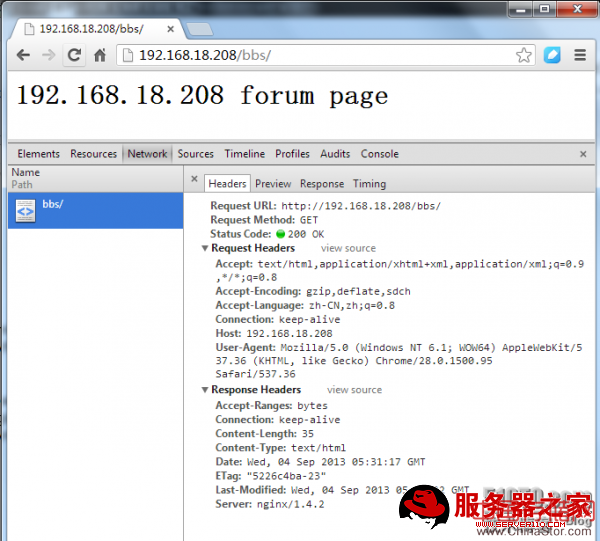600x541 pixels.
Task: Click the browser forward arrow
Action: tap(48, 56)
